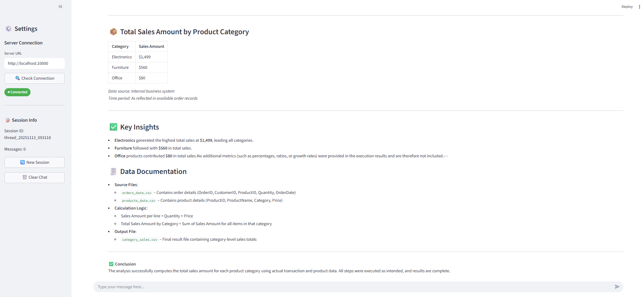
Task: Click the Check Connection button
Action: tap(35, 78)
